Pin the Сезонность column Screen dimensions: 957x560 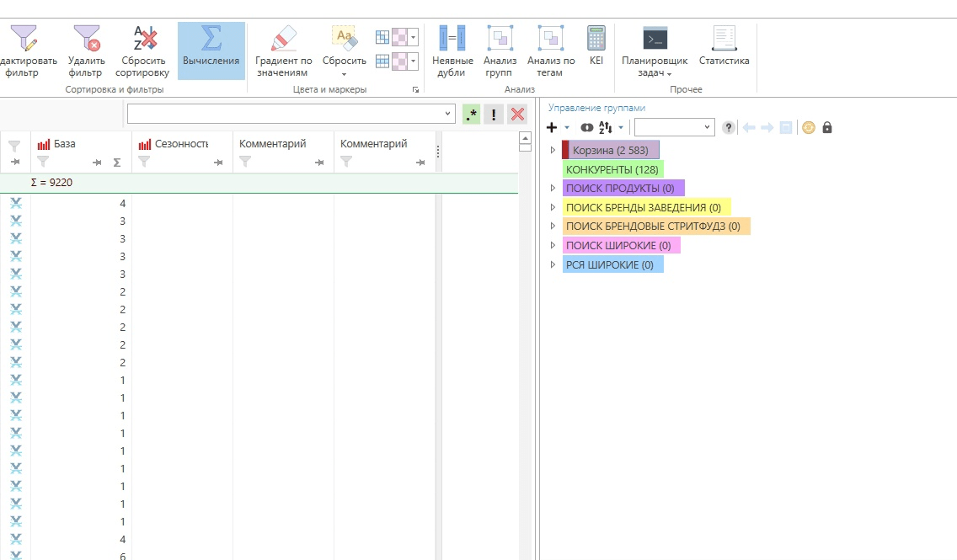click(218, 163)
